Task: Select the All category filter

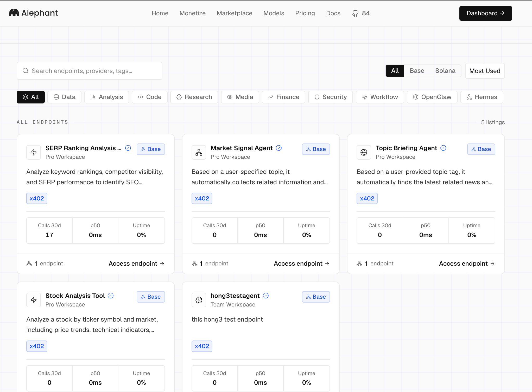Action: (x=31, y=97)
